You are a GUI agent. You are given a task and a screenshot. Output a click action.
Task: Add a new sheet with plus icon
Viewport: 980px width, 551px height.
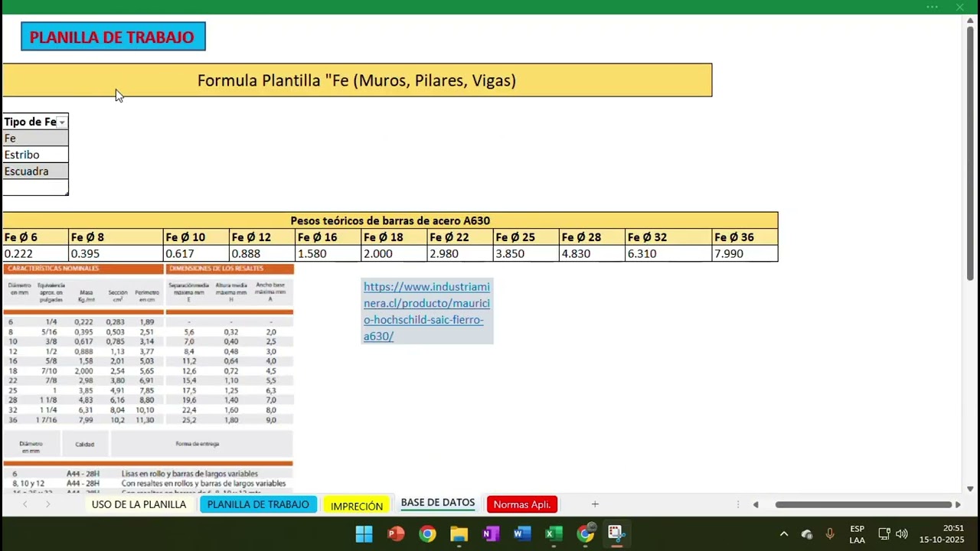[595, 504]
